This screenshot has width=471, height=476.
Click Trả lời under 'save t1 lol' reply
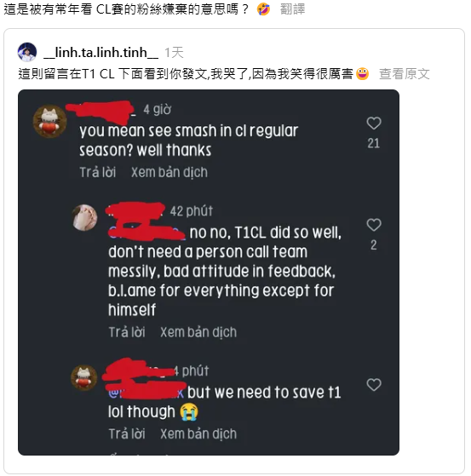127,433
